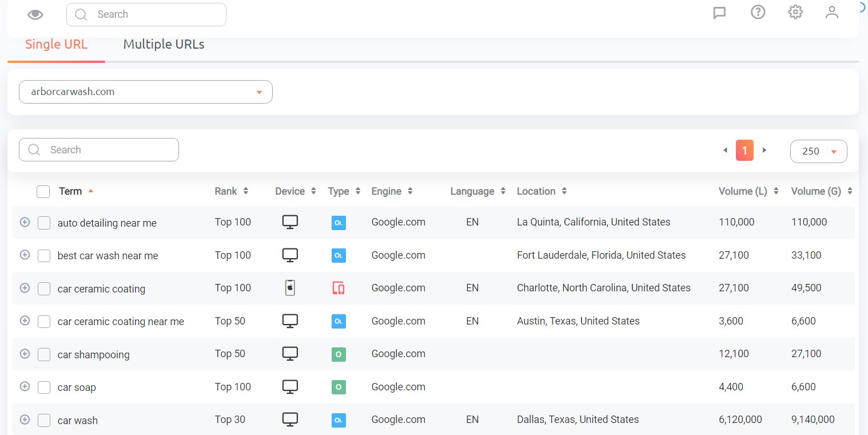Open the 250 rows-per-page dropdown

(x=818, y=151)
